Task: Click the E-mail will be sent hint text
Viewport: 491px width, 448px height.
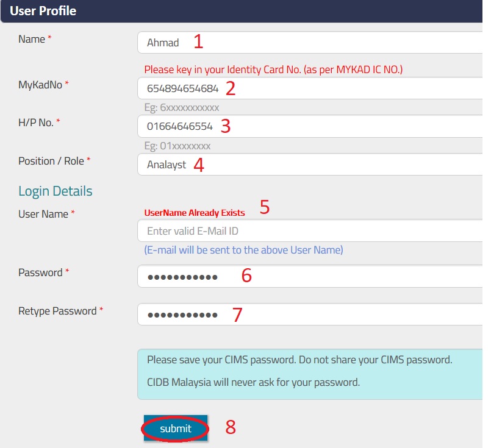Action: tap(243, 250)
